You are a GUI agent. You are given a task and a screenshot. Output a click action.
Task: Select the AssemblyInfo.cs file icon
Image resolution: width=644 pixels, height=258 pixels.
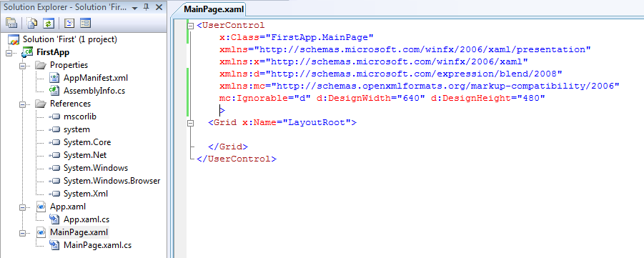click(54, 90)
